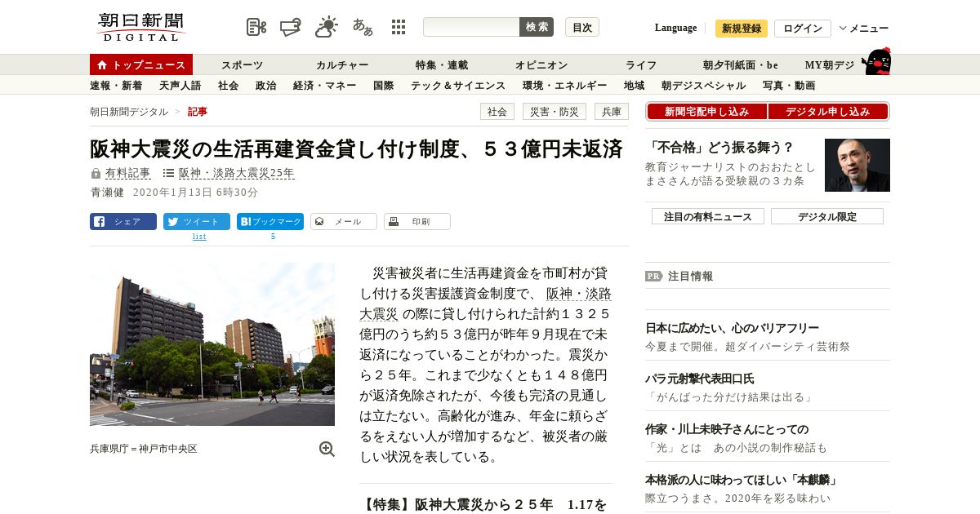Tweet this article
This screenshot has height=514, width=980.
(197, 221)
